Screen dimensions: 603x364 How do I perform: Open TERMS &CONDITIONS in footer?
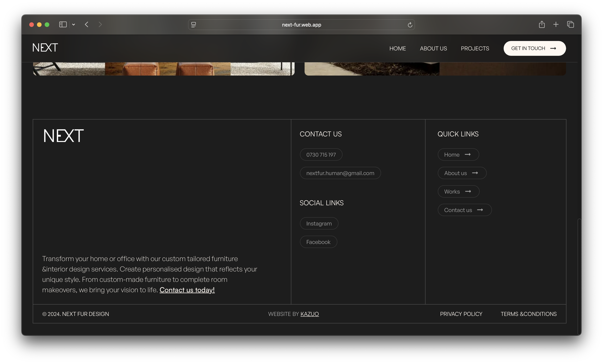click(529, 314)
